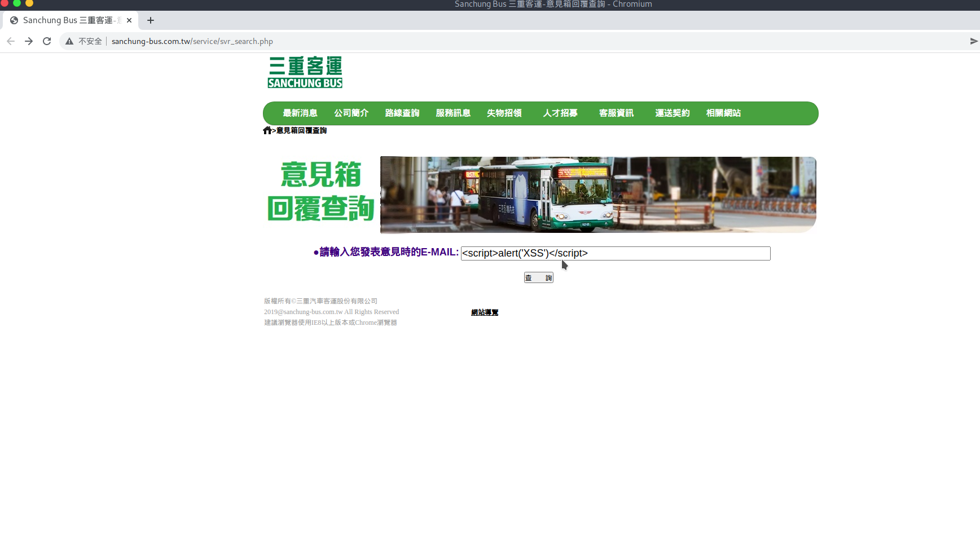
Task: Open the 路線查詢 menu item
Action: click(x=402, y=113)
